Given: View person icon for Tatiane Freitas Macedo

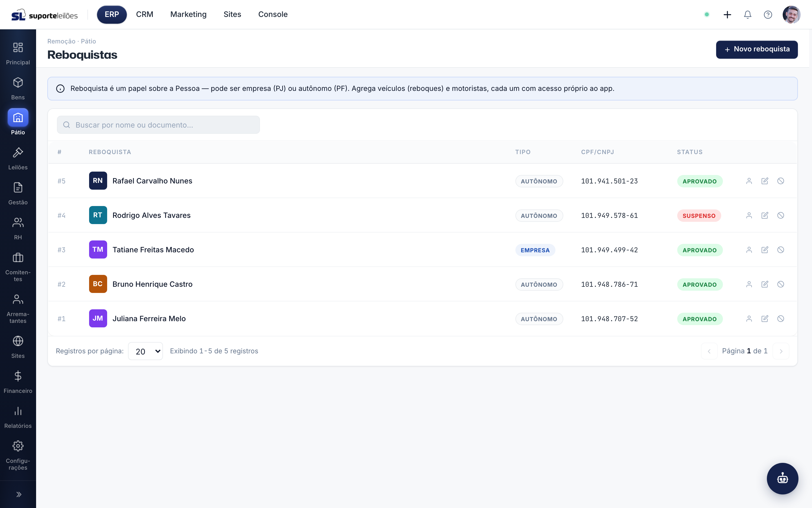Looking at the screenshot, I should tap(749, 250).
